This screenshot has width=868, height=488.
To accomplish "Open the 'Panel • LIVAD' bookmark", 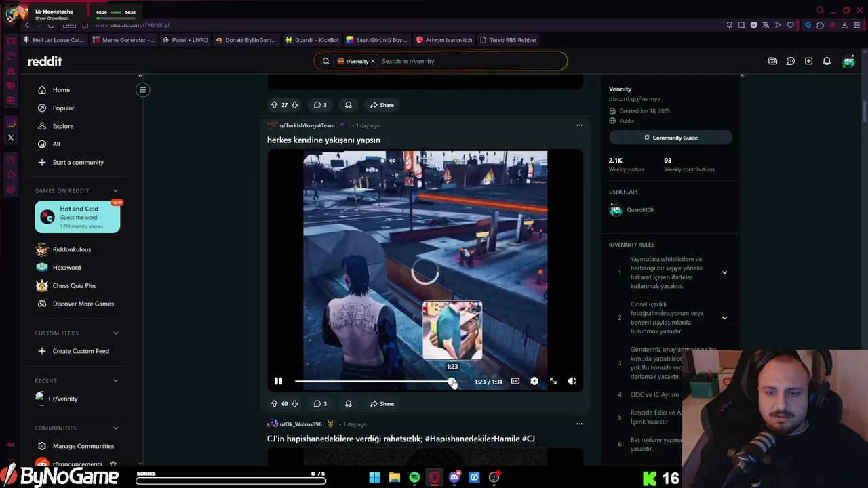I will coord(185,40).
